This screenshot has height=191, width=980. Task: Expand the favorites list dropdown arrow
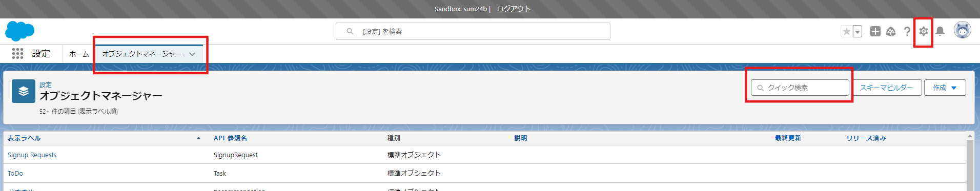tap(857, 31)
